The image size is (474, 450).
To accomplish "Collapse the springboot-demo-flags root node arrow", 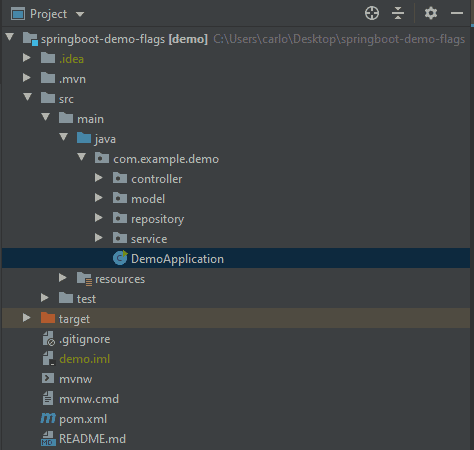I will tap(10, 37).
